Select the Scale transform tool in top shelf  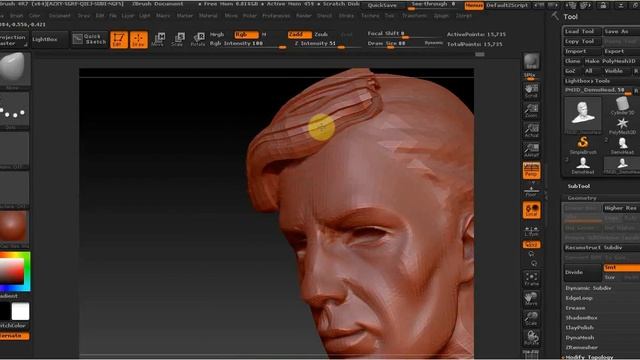178,40
